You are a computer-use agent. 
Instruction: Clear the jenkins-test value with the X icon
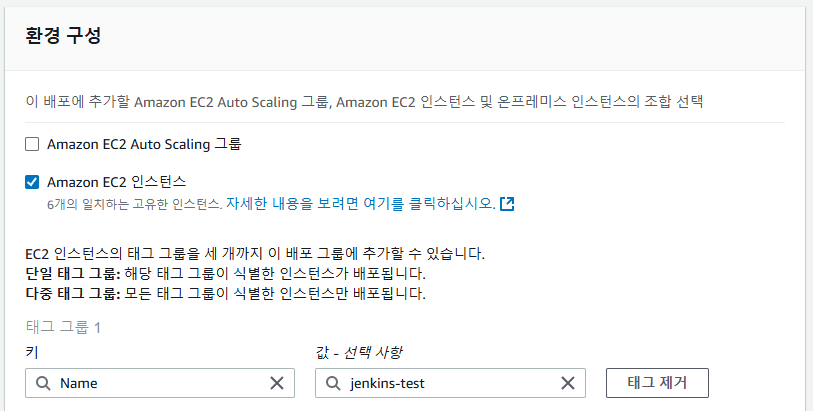(x=568, y=383)
